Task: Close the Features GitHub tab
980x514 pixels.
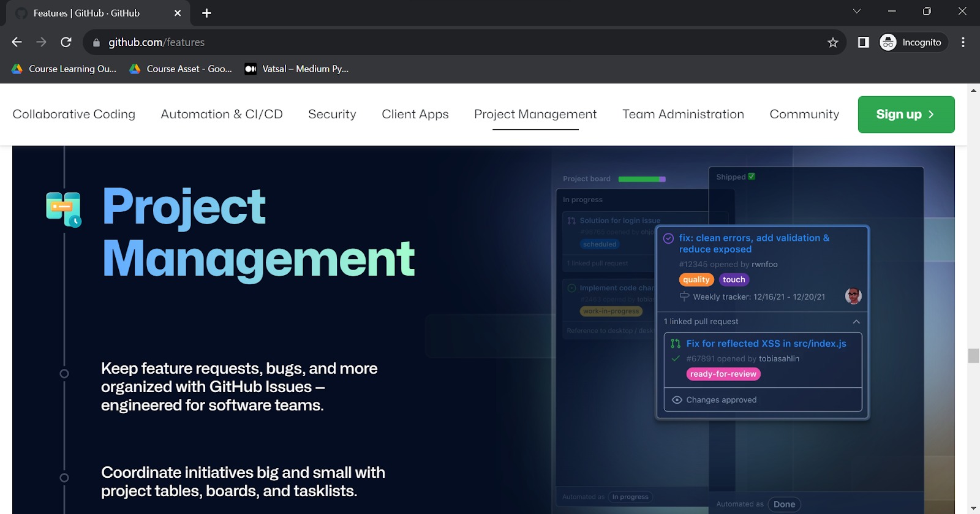Action: 178,13
